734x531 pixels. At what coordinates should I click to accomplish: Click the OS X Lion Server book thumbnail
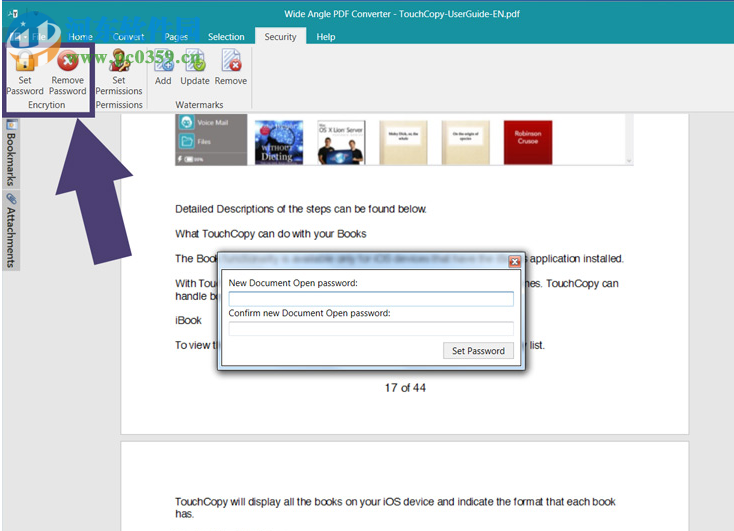click(x=341, y=142)
